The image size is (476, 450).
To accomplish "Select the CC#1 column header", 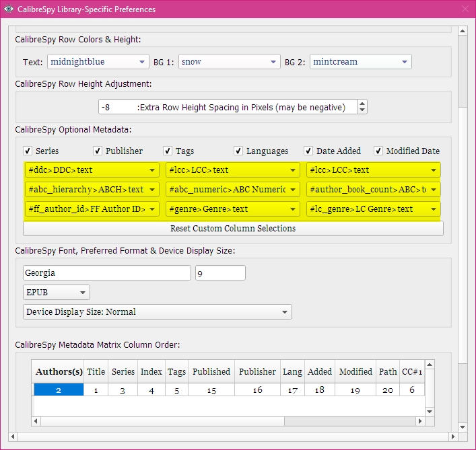I will 412,371.
